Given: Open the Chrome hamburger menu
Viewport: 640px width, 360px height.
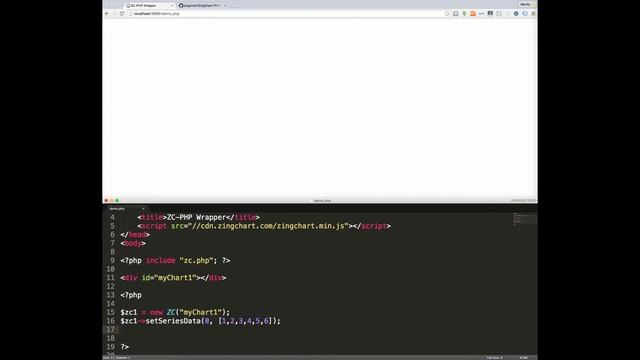Looking at the screenshot, I should tap(533, 13).
